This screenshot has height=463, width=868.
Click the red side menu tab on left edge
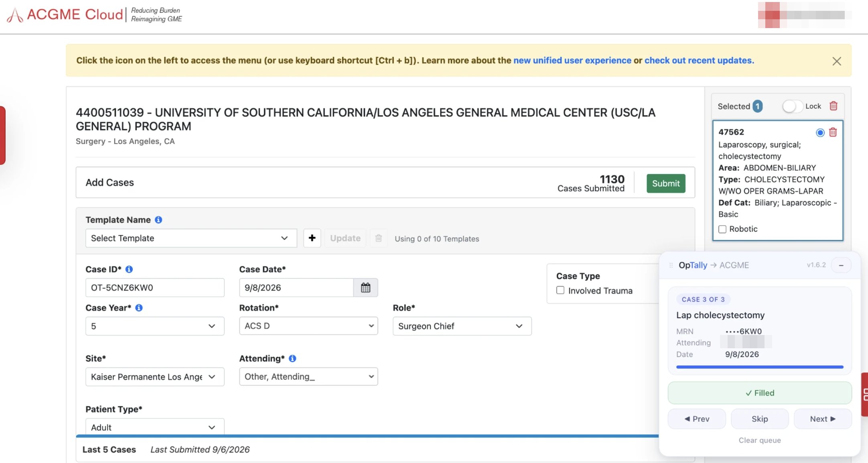click(x=2, y=135)
